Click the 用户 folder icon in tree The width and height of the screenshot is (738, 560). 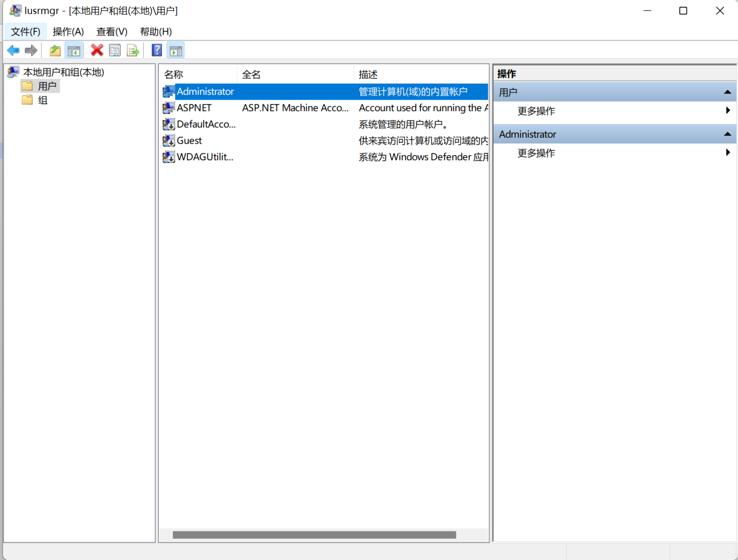coord(28,86)
